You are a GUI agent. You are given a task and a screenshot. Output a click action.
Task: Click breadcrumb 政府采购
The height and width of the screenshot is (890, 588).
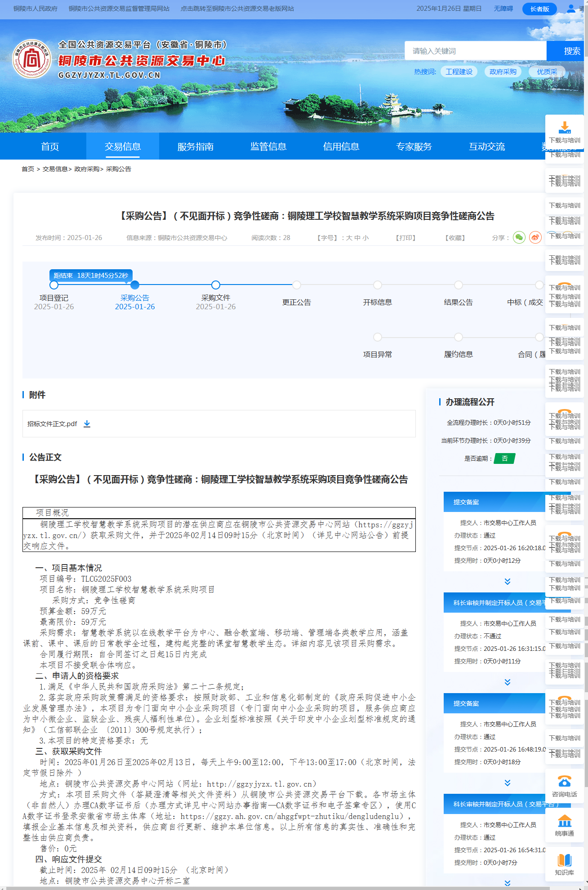pyautogui.click(x=87, y=169)
